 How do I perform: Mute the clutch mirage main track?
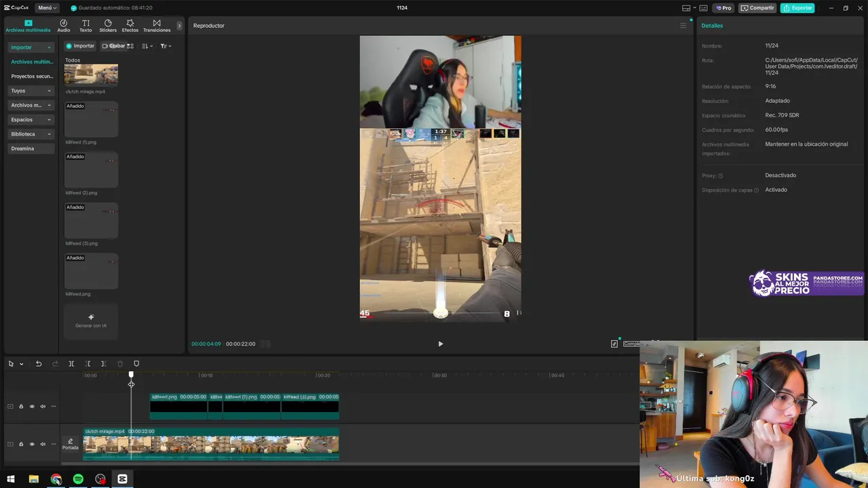(43, 444)
